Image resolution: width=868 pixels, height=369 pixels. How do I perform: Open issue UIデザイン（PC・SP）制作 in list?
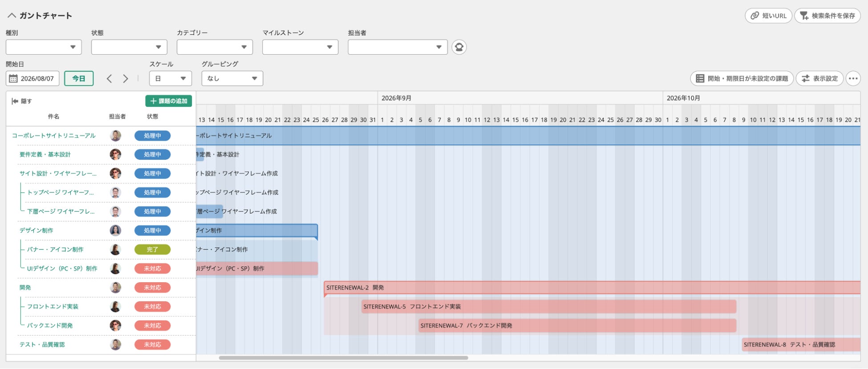point(62,269)
